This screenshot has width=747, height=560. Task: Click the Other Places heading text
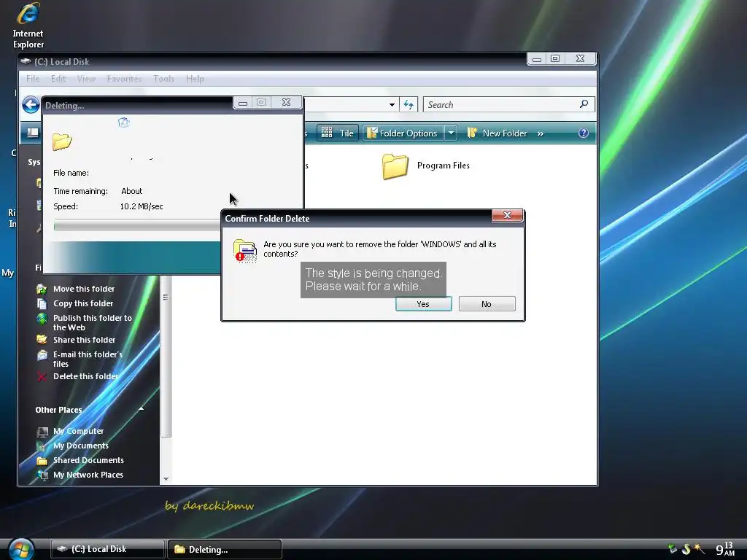(x=58, y=410)
